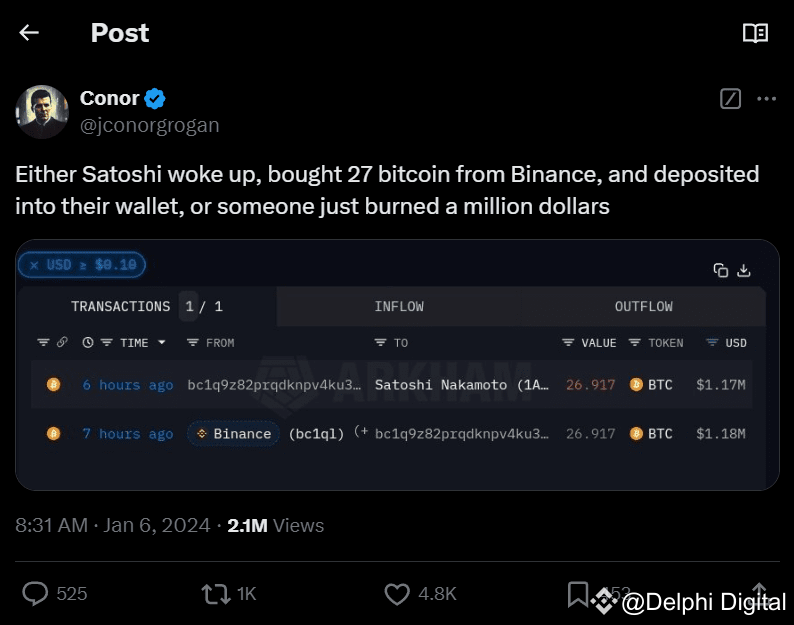This screenshot has height=625, width=794.
Task: Go back using the left arrow
Action: click(29, 33)
